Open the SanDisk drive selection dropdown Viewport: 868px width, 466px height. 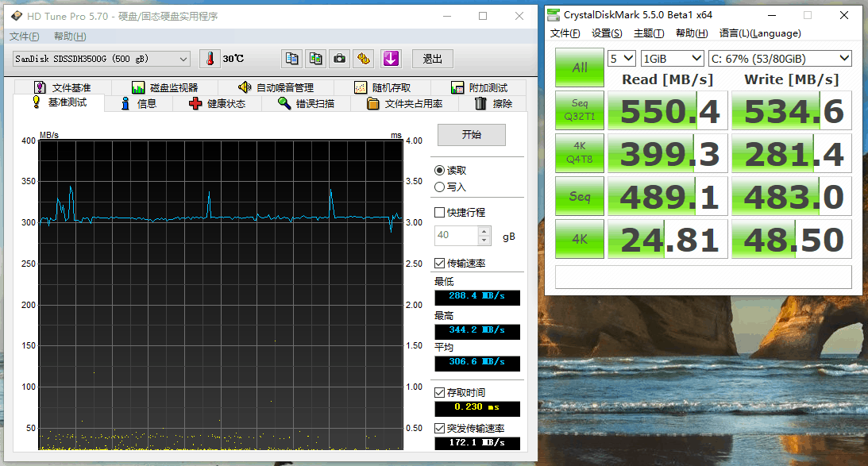[x=102, y=59]
